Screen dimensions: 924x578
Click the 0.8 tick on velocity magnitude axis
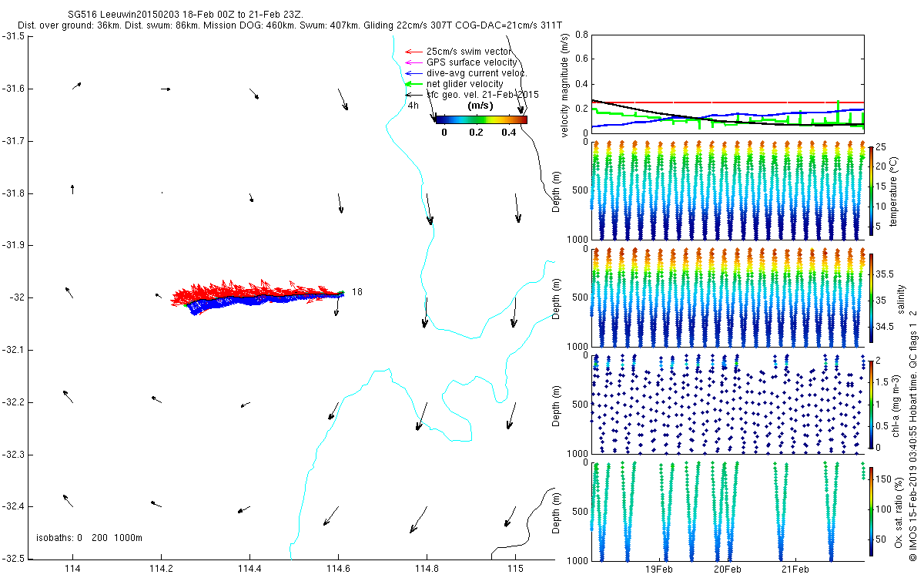click(581, 35)
